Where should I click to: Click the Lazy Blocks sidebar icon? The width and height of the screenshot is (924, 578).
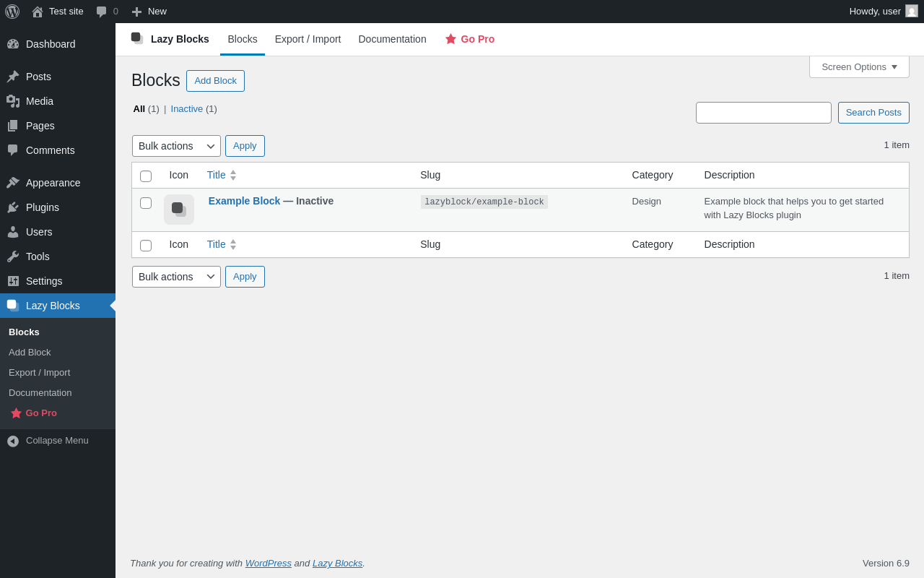13,306
